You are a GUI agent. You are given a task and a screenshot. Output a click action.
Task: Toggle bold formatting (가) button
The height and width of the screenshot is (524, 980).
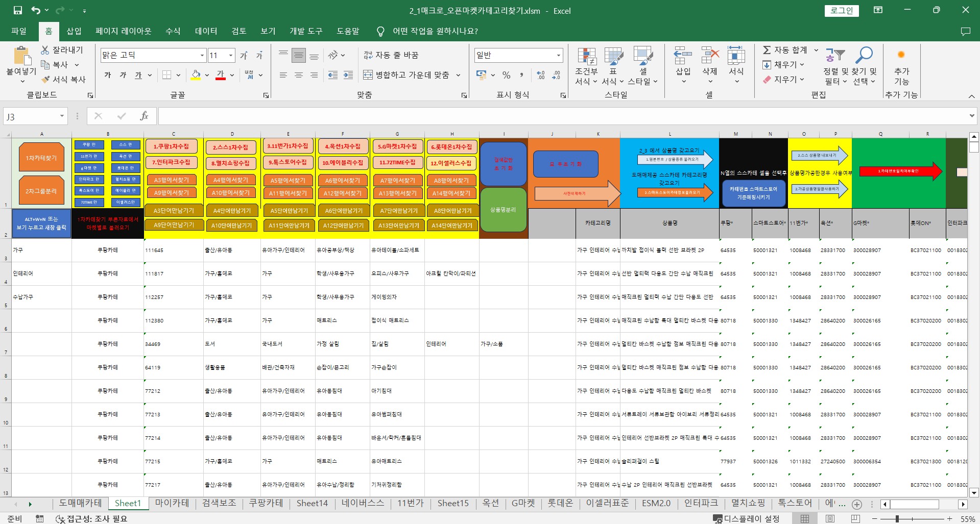108,75
